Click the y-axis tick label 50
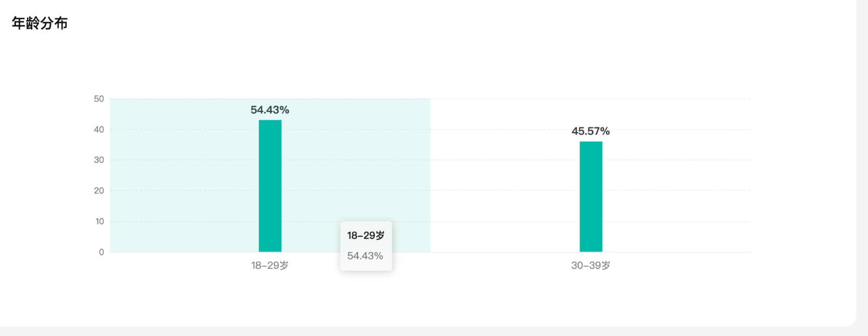 (x=99, y=99)
